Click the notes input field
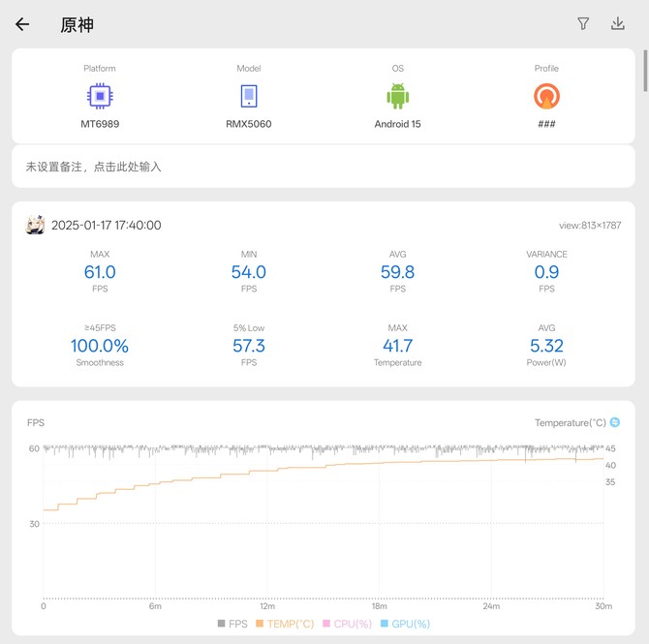Image resolution: width=649 pixels, height=644 pixels. (x=324, y=167)
